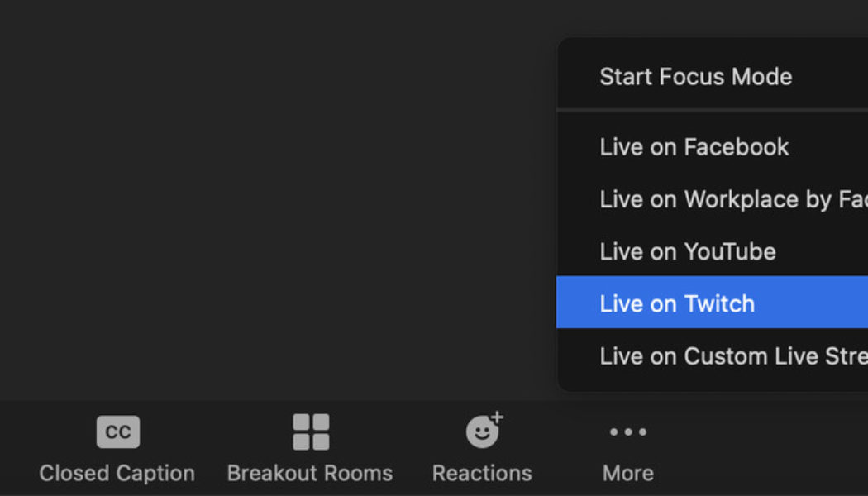Click the Closed Caption label
Viewport: 868px width, 496px height.
[x=117, y=473]
